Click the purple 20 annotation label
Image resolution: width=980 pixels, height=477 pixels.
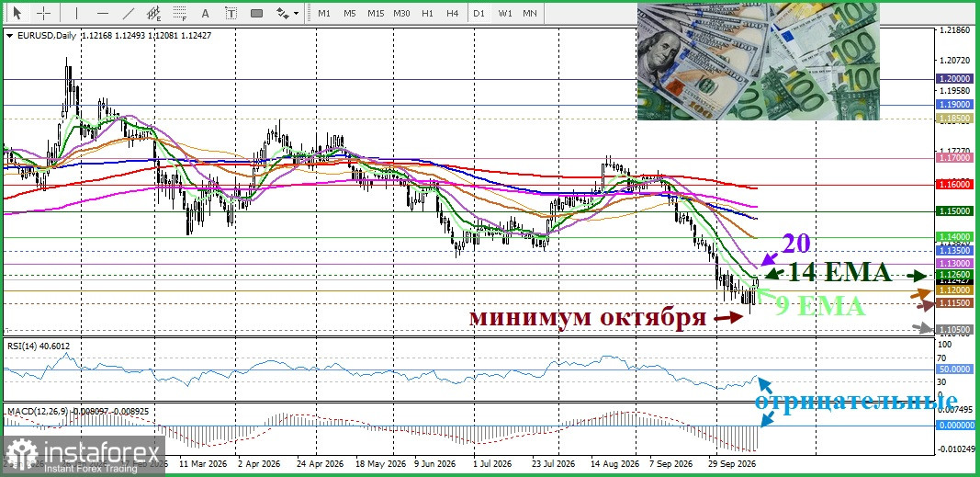click(x=796, y=244)
